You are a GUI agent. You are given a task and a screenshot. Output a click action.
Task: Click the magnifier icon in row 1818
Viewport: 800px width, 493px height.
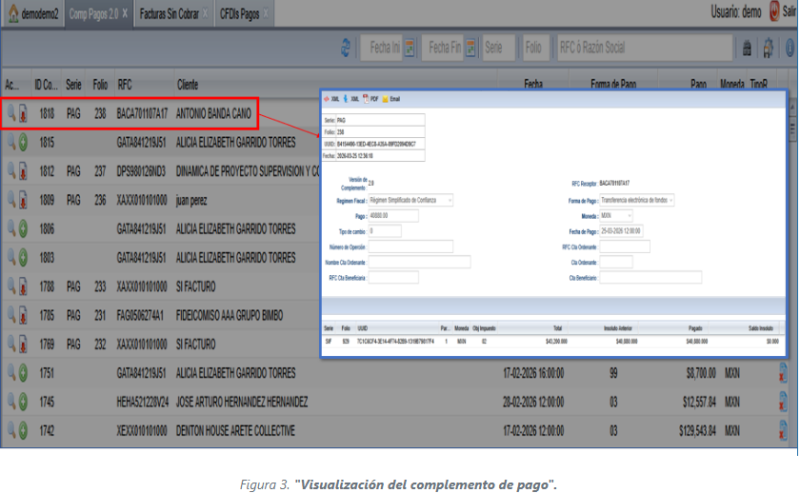(11, 113)
